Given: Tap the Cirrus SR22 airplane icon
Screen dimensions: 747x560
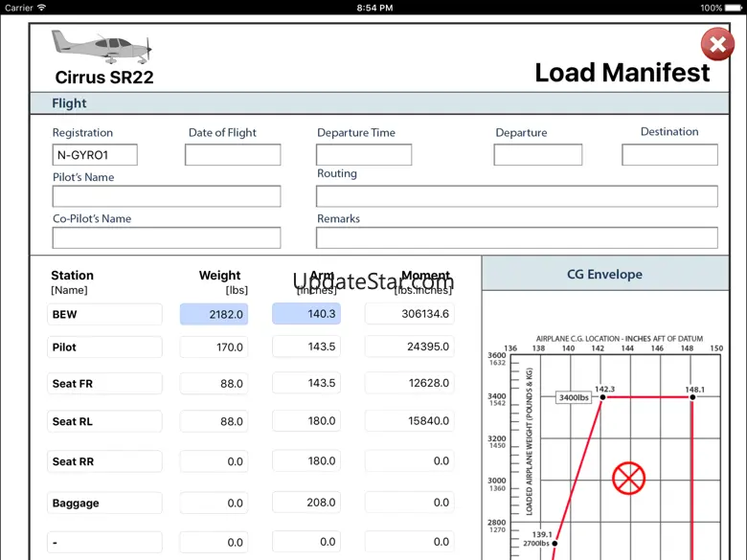Looking at the screenshot, I should 102,46.
